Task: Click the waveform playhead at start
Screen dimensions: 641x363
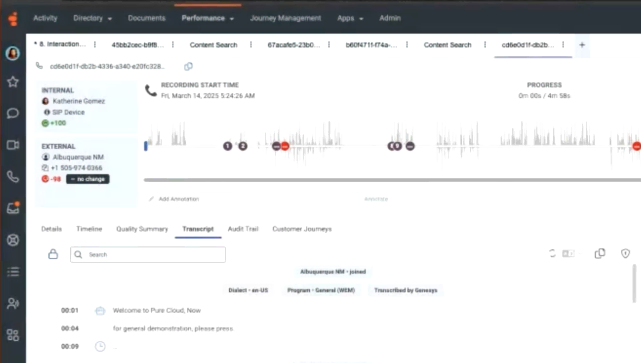Action: point(146,146)
